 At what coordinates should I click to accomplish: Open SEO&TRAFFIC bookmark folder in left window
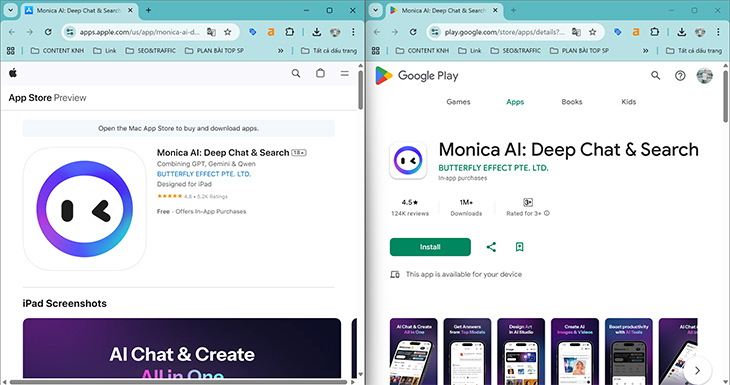point(151,50)
